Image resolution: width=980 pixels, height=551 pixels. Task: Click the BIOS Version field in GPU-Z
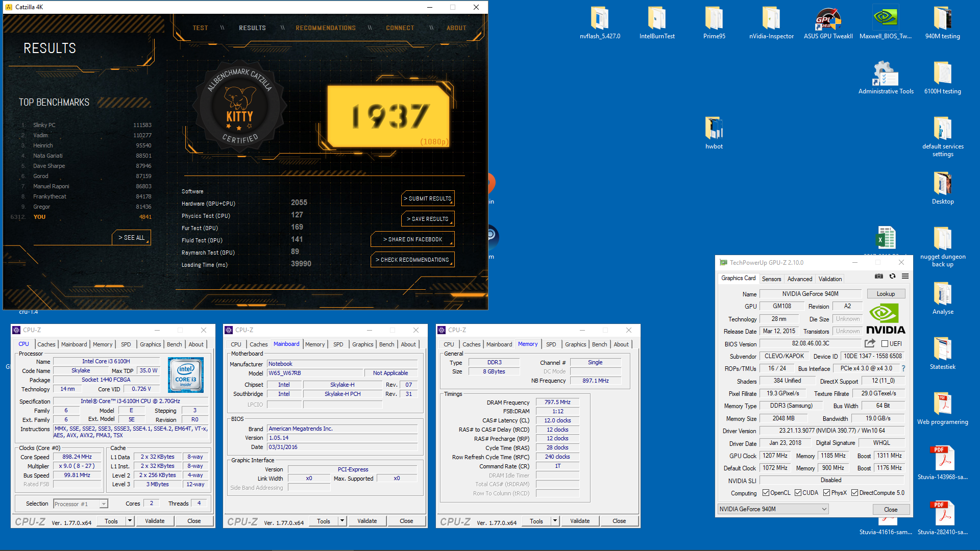(x=811, y=343)
